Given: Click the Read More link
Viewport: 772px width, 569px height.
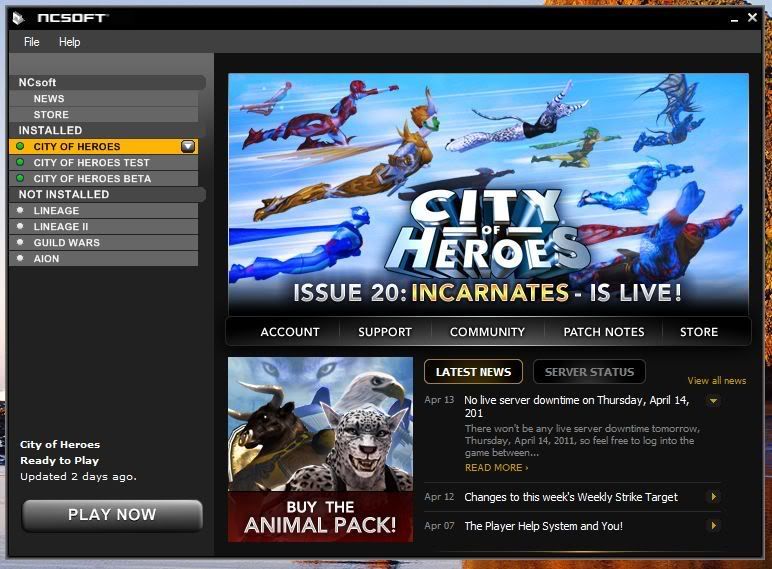Looking at the screenshot, I should [x=497, y=468].
